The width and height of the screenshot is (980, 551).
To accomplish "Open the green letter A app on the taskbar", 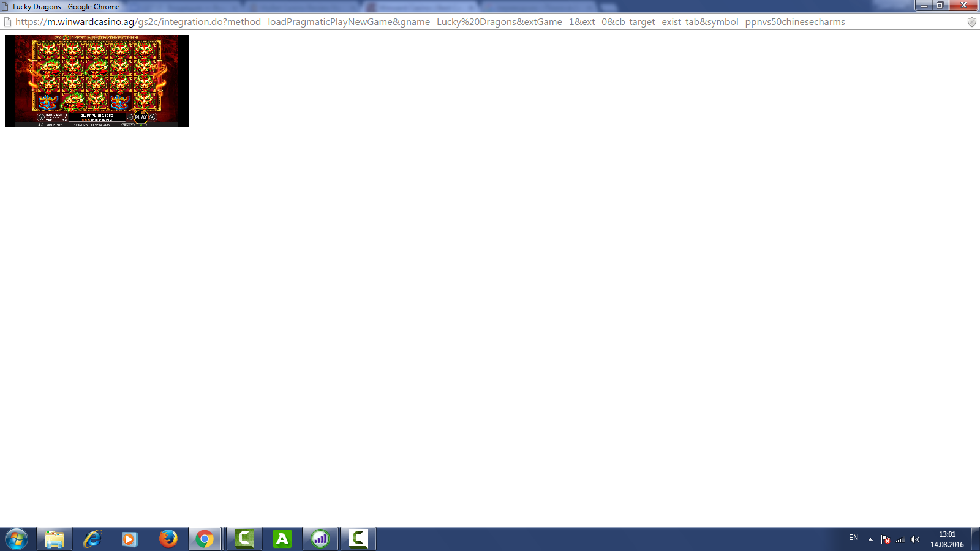I will (282, 539).
